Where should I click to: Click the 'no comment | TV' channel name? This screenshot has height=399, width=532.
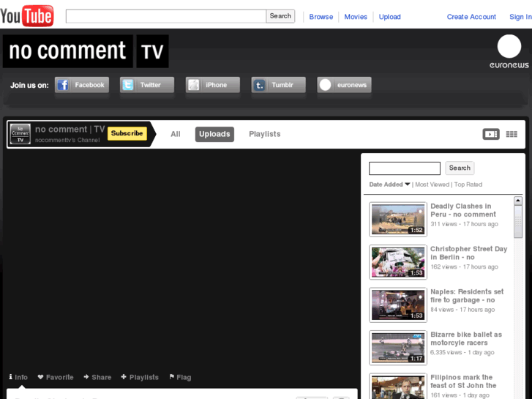click(x=70, y=130)
